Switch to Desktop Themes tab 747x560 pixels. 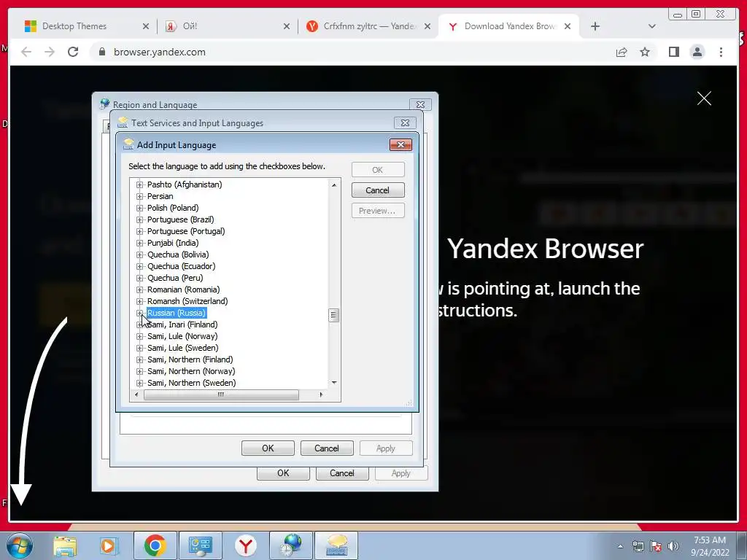(74, 26)
